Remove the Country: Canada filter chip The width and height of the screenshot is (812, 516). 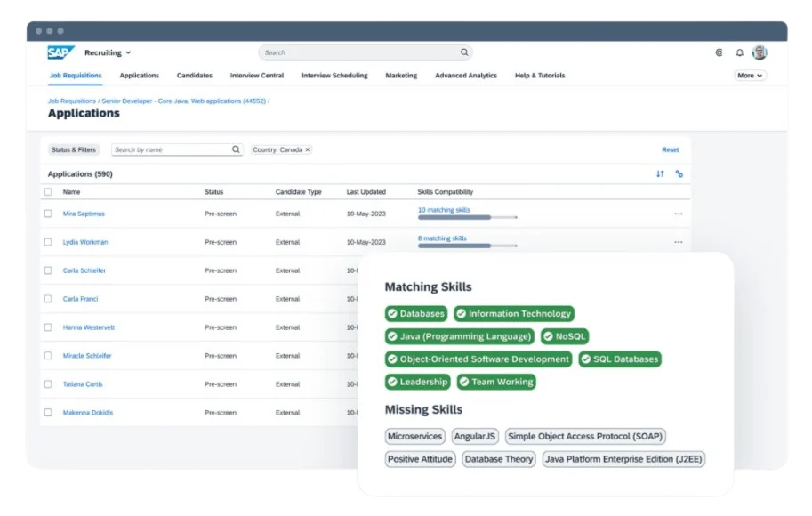click(x=308, y=150)
